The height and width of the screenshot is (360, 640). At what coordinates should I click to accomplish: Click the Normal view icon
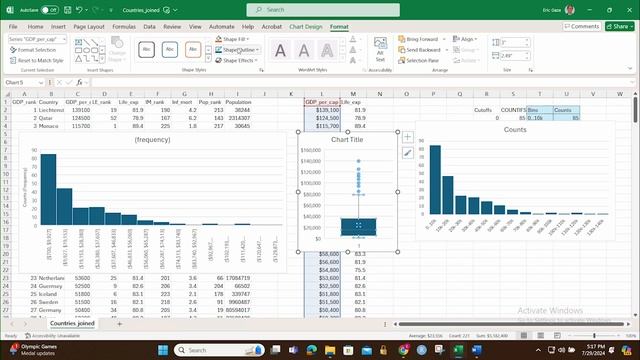(524, 336)
